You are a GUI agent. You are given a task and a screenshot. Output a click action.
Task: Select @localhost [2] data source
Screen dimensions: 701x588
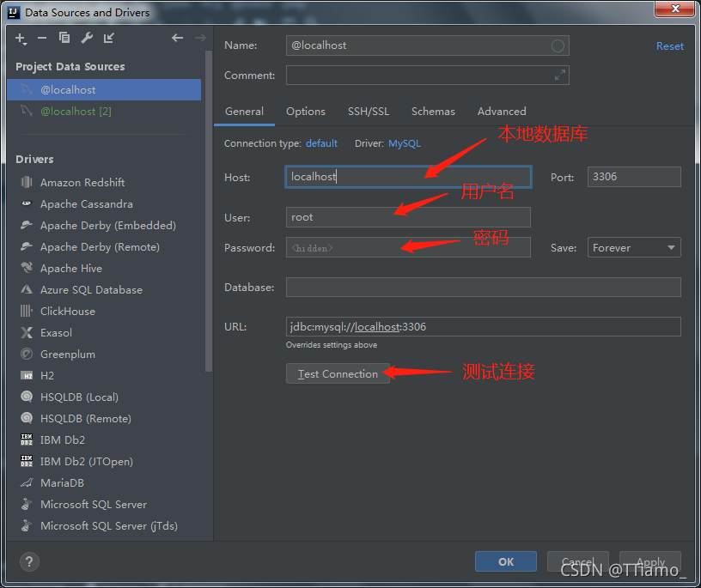pos(104,112)
